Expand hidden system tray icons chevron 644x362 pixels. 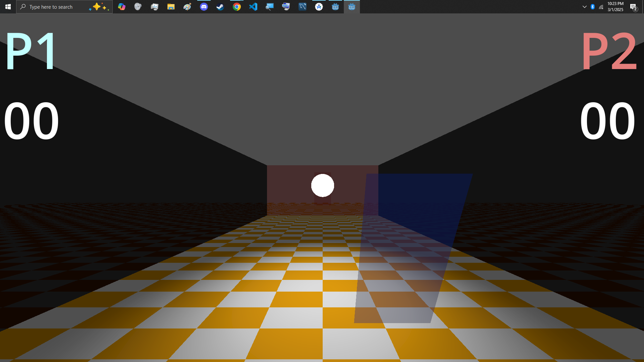click(x=585, y=7)
